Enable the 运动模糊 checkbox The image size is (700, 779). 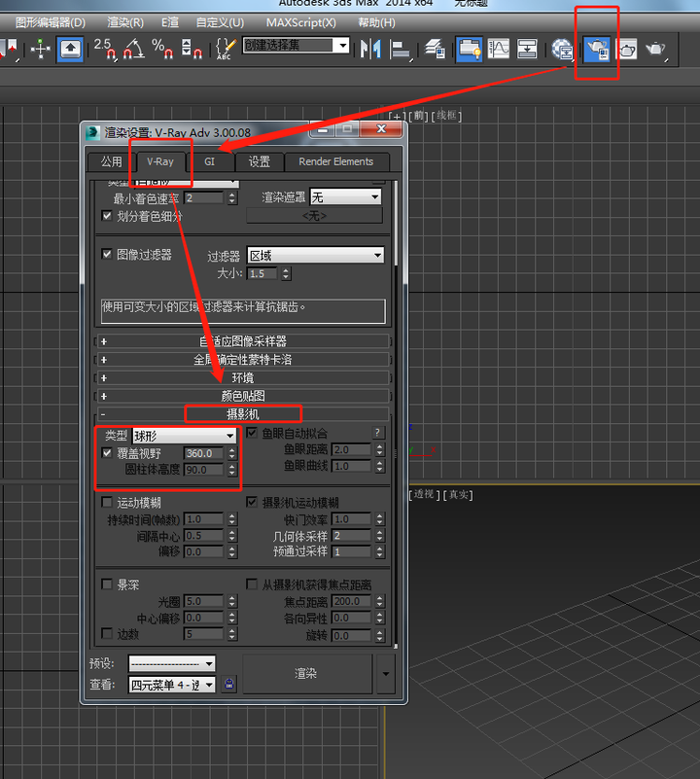tap(107, 503)
